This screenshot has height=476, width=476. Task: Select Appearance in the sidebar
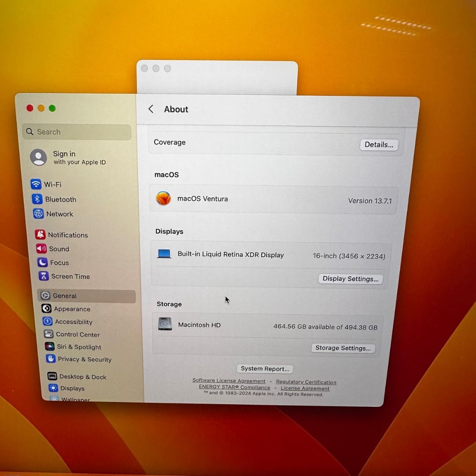point(72,309)
